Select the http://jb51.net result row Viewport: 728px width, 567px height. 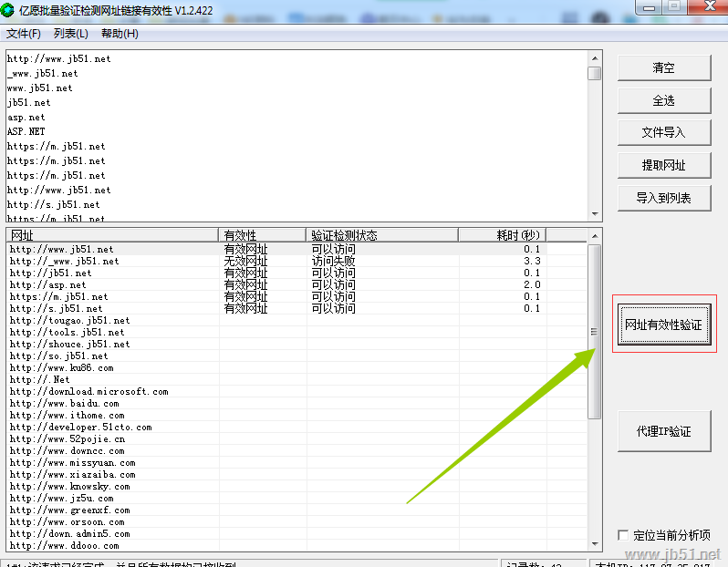pos(297,273)
